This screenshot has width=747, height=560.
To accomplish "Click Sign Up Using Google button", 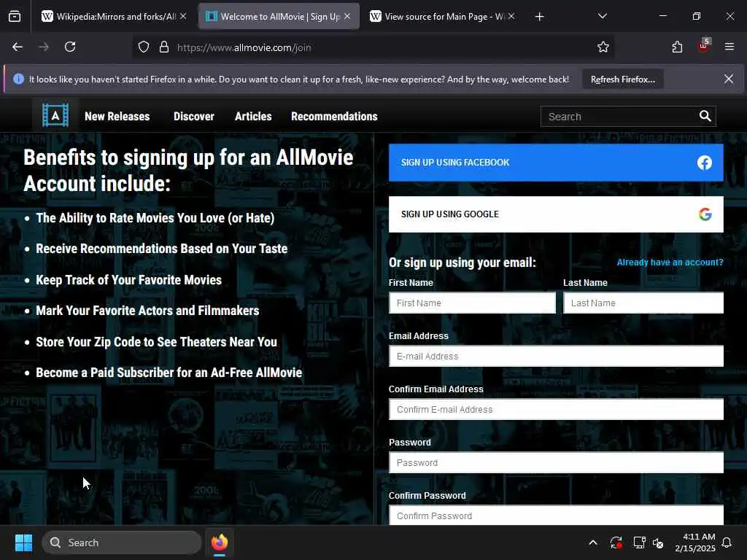I will (556, 214).
